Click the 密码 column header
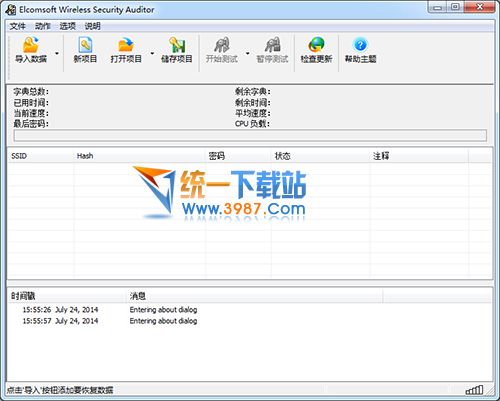Screen dimensions: 500x401 (x=238, y=156)
